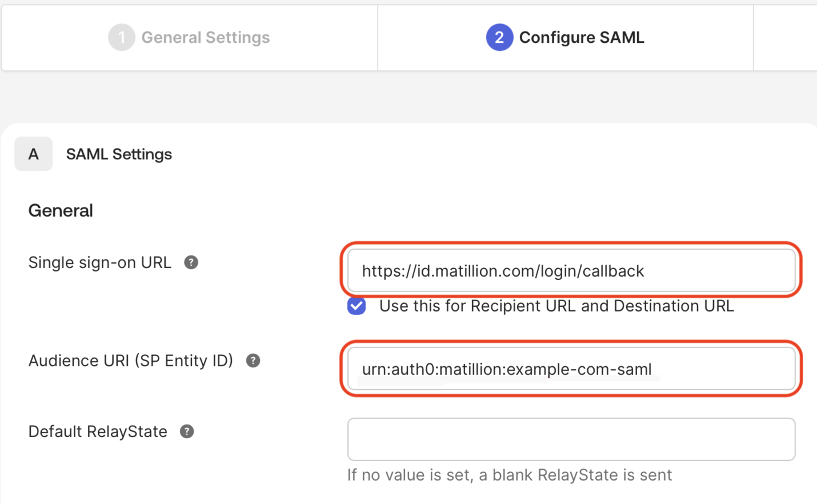Click the General section heading
This screenshot has width=817, height=504.
click(x=61, y=210)
